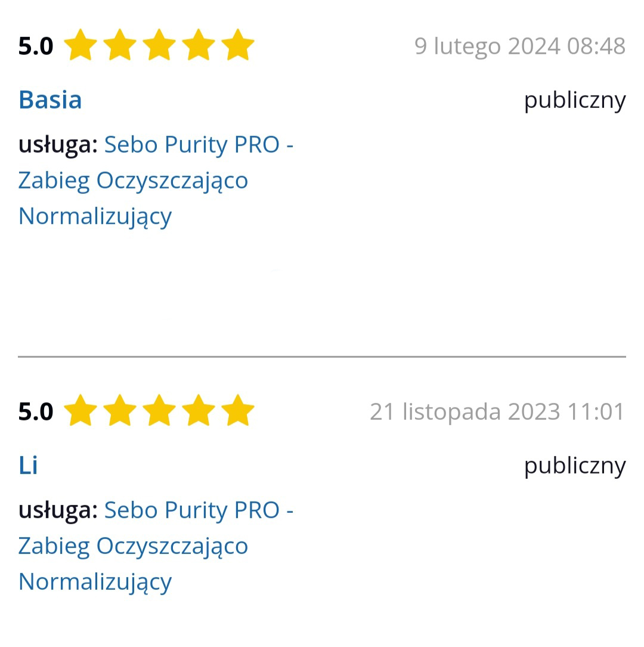
Task: Click the fourth star in Basia's review
Action: coord(199,44)
